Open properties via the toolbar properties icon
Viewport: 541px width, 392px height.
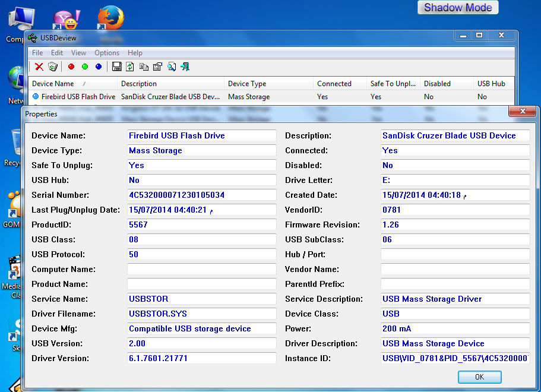(x=157, y=67)
